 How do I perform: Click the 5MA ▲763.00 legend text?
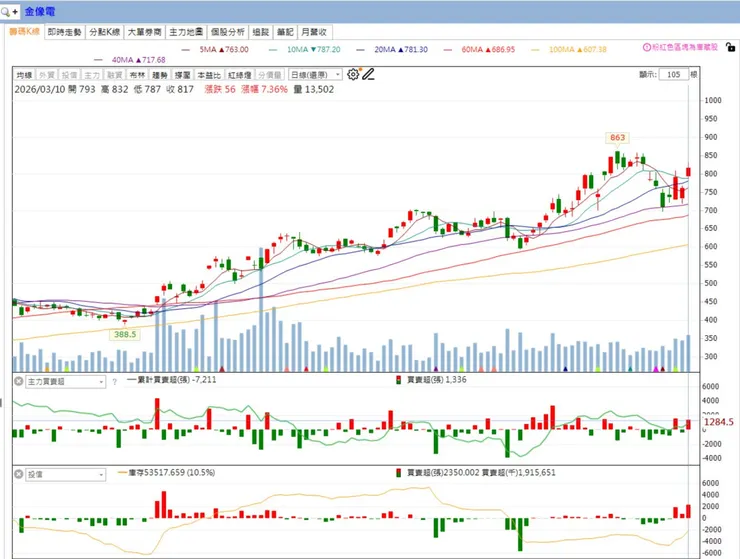click(x=224, y=50)
